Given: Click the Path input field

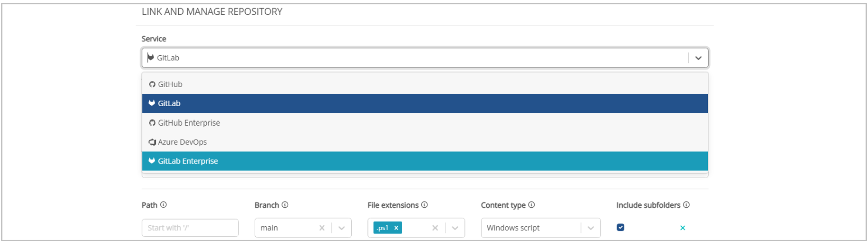Looking at the screenshot, I should coord(190,228).
